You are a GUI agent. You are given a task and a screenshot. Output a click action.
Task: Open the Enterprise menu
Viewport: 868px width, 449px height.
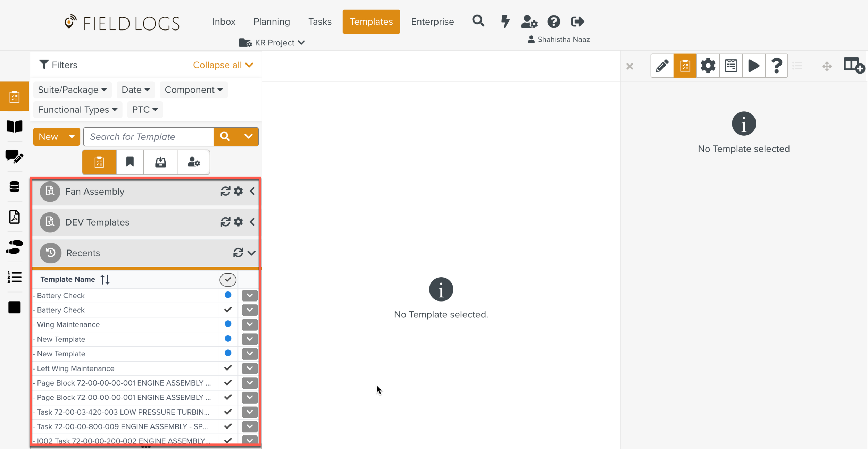click(x=432, y=22)
